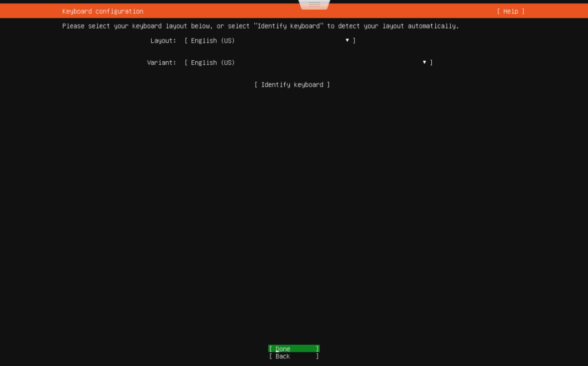Screen dimensions: 588x366
Task: Access Help from the top bar
Action: (x=510, y=10)
